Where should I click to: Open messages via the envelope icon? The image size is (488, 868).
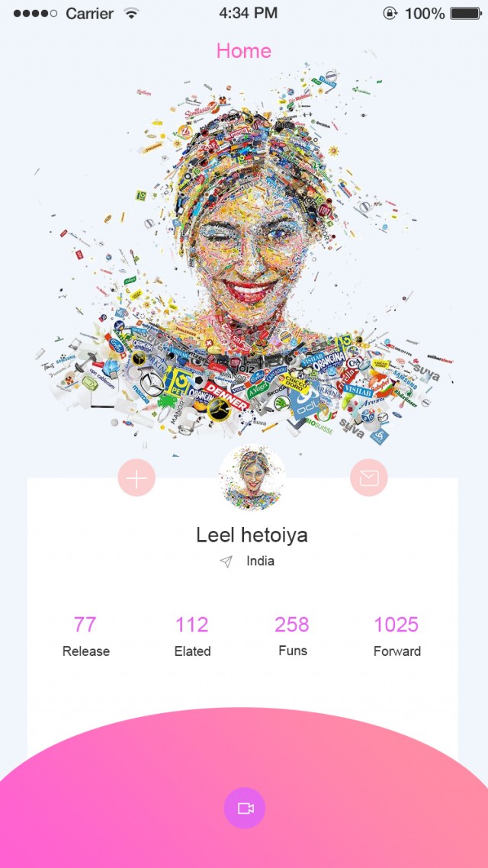click(369, 477)
